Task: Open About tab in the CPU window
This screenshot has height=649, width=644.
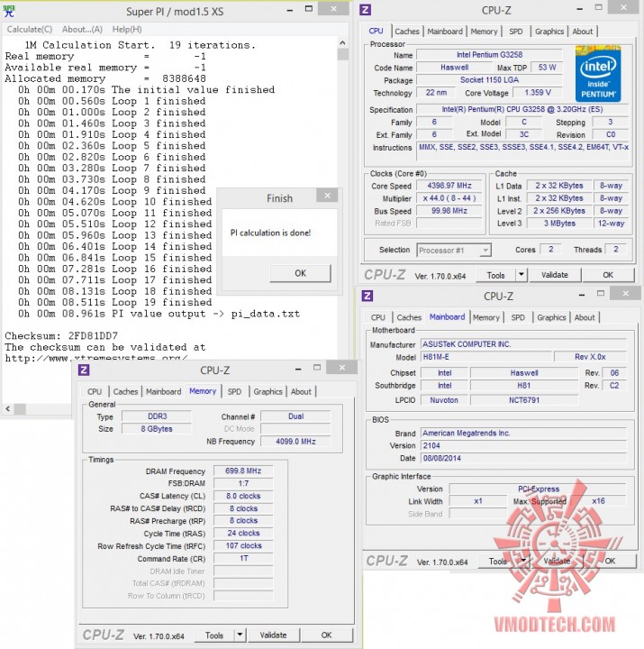Action: [583, 32]
